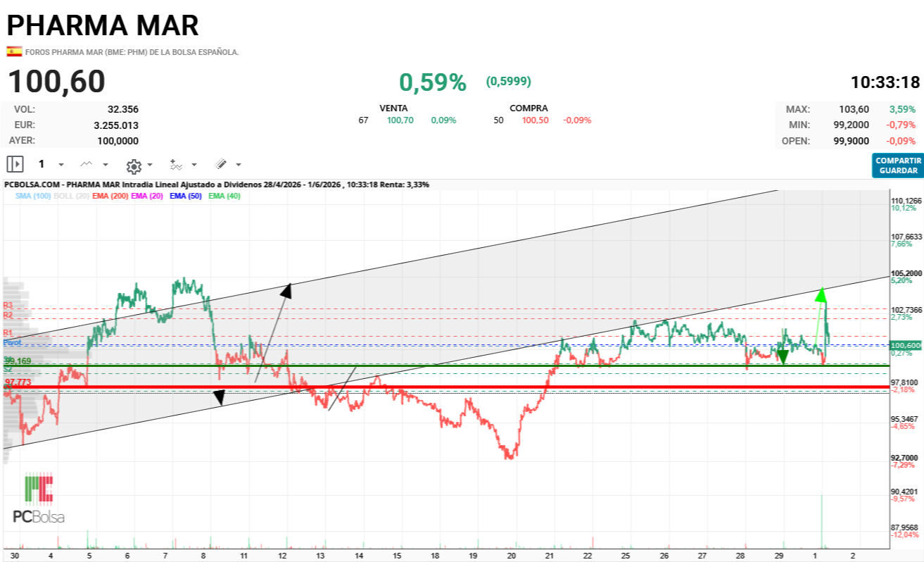
Task: Click the FOROS PHARMA MAR subtitle text
Action: click(x=132, y=52)
